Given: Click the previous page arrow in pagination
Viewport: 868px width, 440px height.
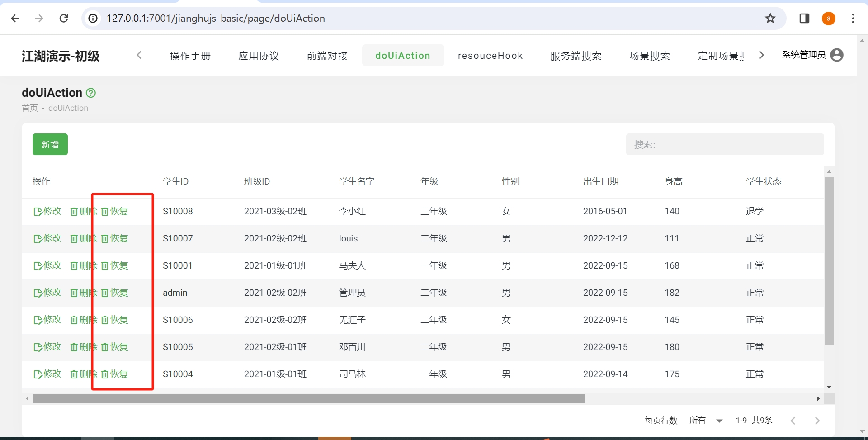Looking at the screenshot, I should [793, 420].
